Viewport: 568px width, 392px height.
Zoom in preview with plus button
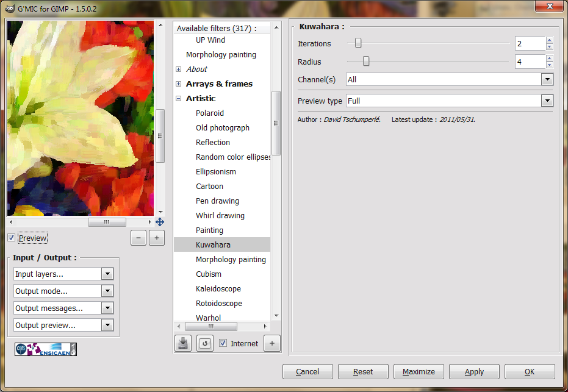tap(157, 238)
